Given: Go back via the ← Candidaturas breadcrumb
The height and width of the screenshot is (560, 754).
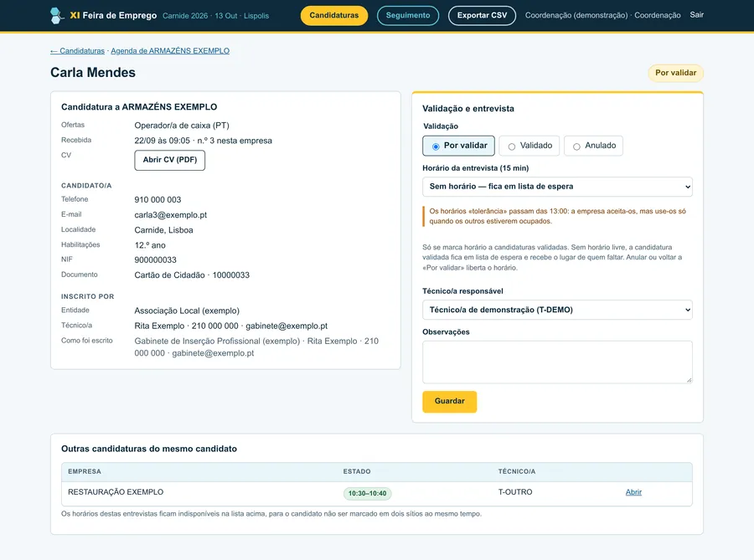Looking at the screenshot, I should pos(77,51).
